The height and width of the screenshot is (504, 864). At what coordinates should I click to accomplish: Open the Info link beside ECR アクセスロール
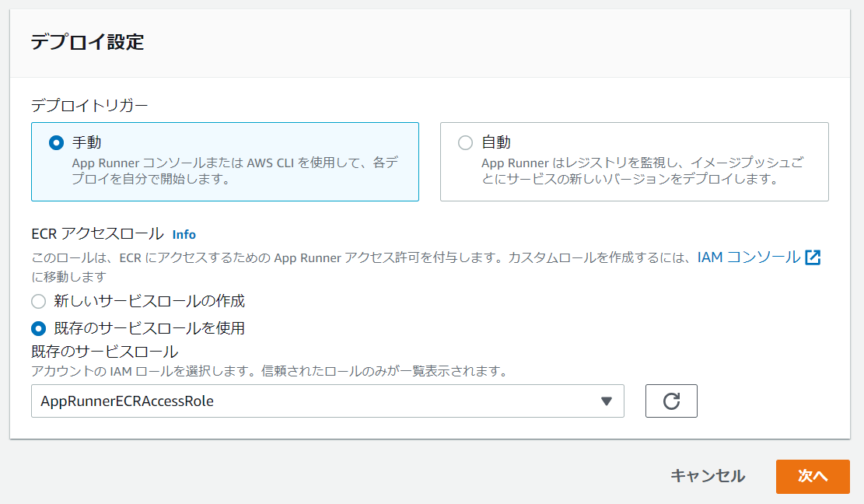tap(184, 235)
